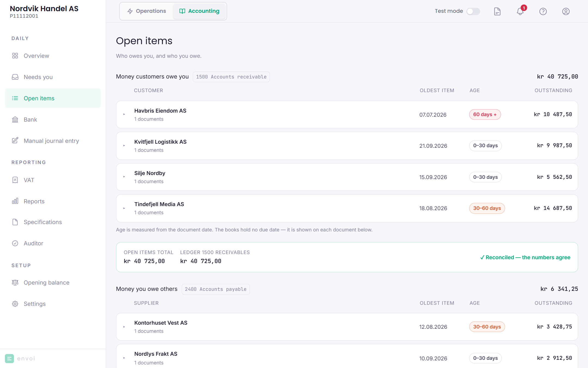Click Havbris outstanding kr 10 487,50
588x368 pixels.
(553, 114)
